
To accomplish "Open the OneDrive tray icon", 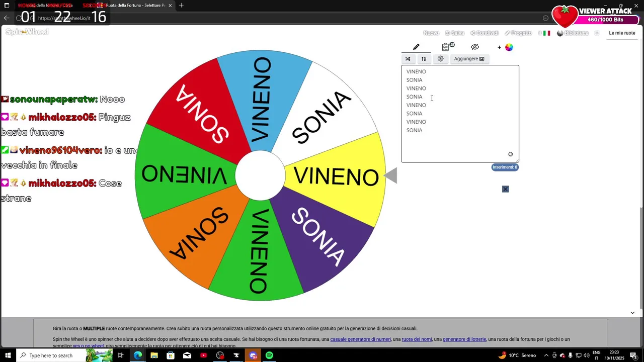I will (x=562, y=355).
